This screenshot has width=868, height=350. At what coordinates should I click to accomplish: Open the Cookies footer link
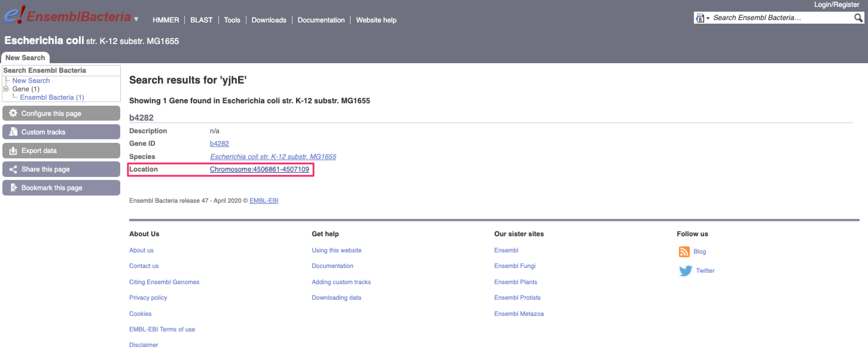pyautogui.click(x=140, y=313)
